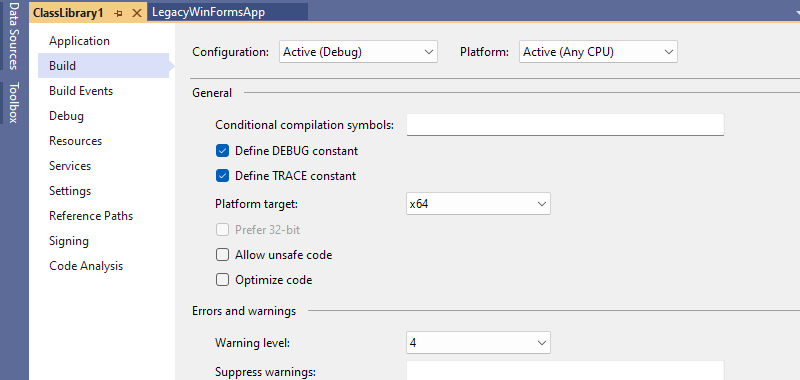Switch to the LegacyWinFormsApp tab

coord(209,12)
